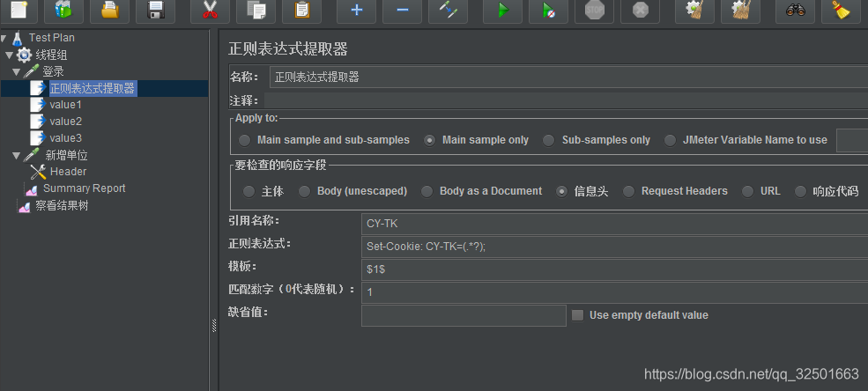Select 察看结果树 in the tree

(x=62, y=206)
